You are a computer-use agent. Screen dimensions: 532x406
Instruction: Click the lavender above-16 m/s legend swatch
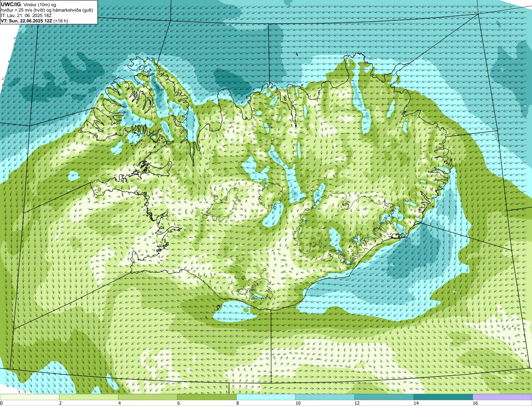pyautogui.click(x=502, y=397)
